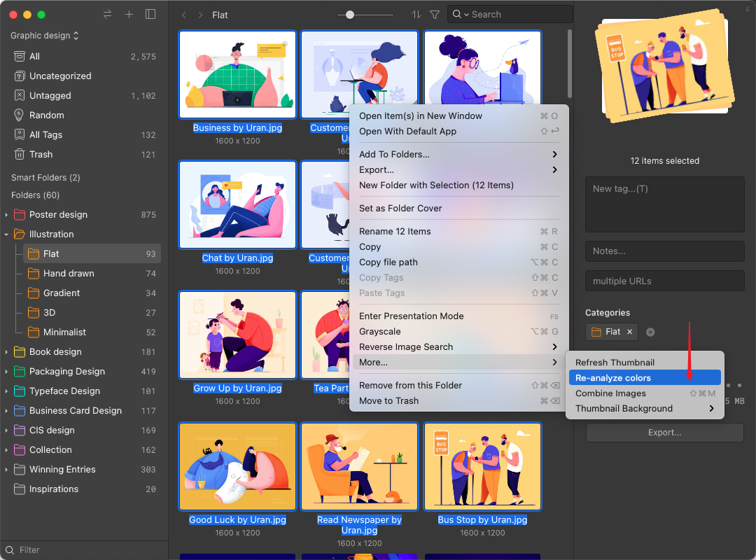Choose Grayscale from context menu
756x560 pixels.
(x=458, y=332)
